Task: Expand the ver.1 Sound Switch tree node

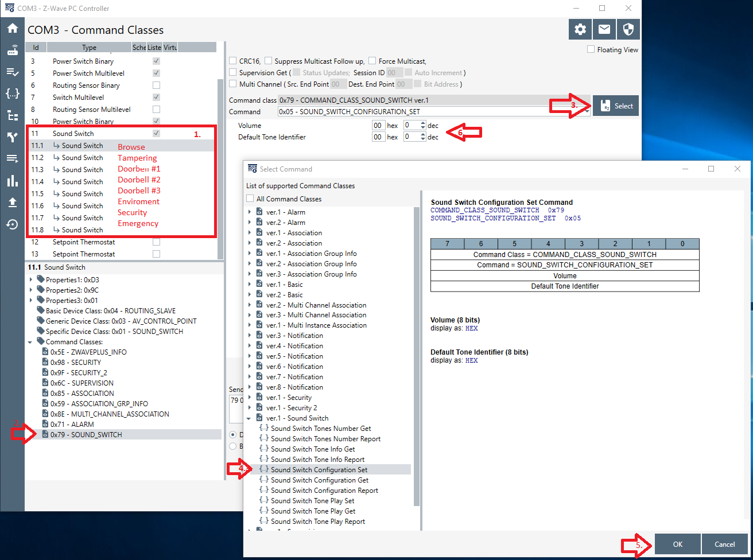Action: [249, 418]
